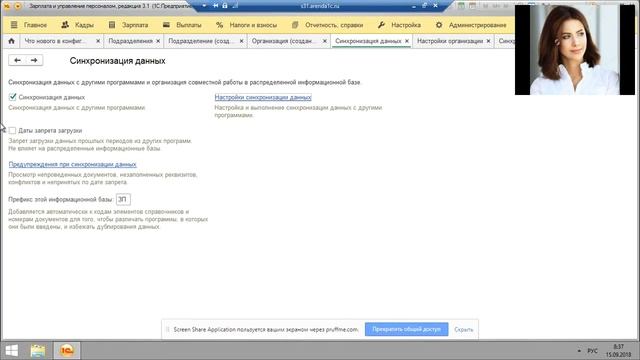Open the Главное section menu
The width and height of the screenshot is (640, 360).
(x=29, y=25)
